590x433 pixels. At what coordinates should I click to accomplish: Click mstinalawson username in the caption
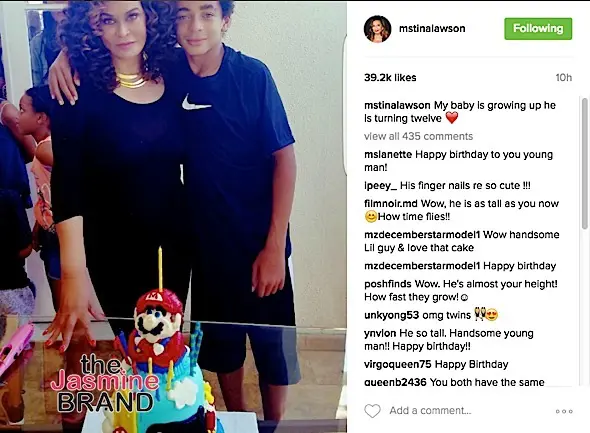[397, 105]
